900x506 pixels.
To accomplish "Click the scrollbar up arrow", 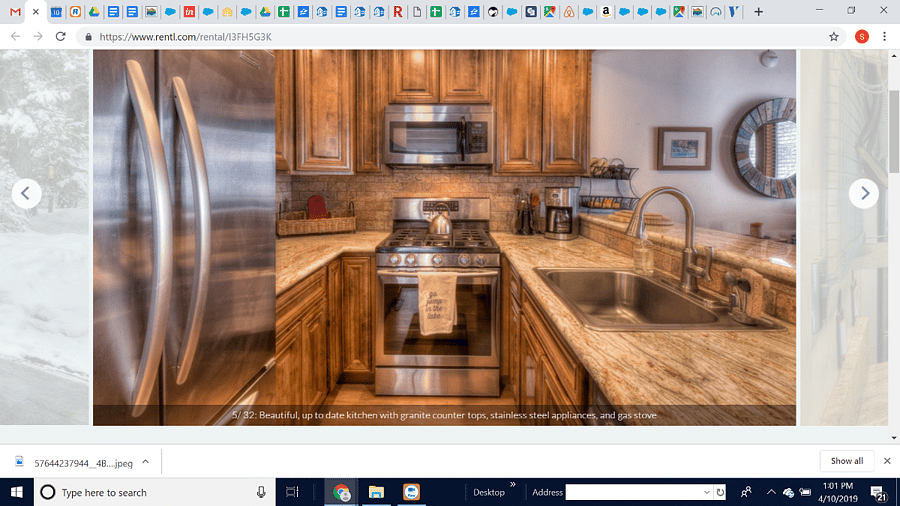I will (x=894, y=56).
